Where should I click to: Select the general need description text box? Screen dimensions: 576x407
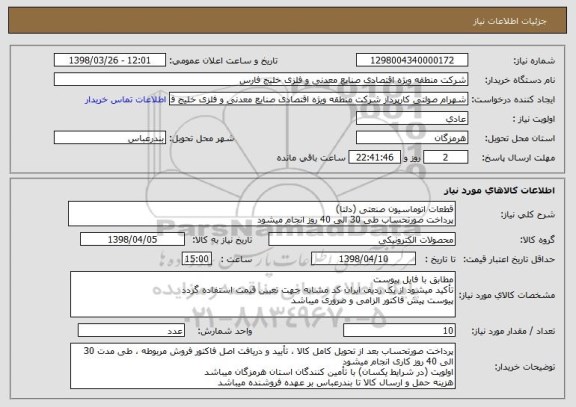click(262, 214)
